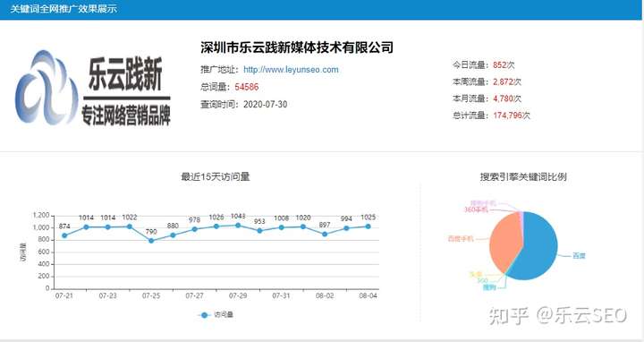
Task: Click the 360手机 pie label
Action: point(476,209)
